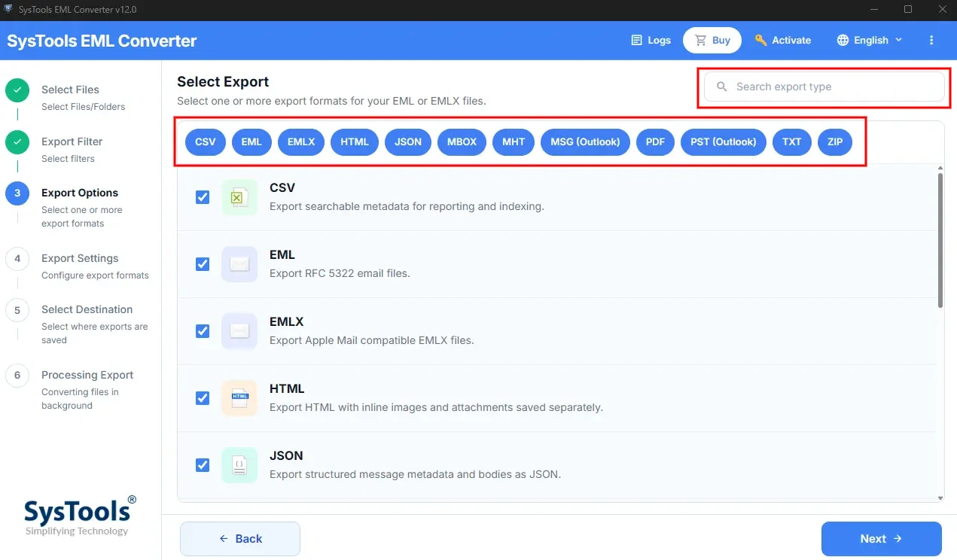Click the key Activate icon
The height and width of the screenshot is (560, 957).
click(760, 40)
